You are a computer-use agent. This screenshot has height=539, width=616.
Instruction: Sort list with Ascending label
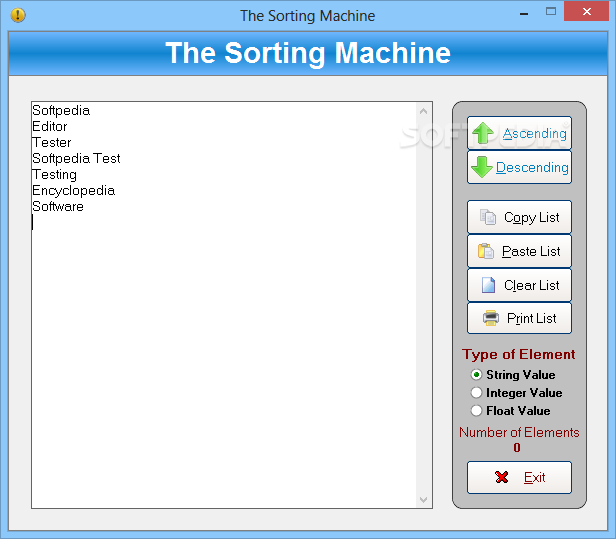535,134
